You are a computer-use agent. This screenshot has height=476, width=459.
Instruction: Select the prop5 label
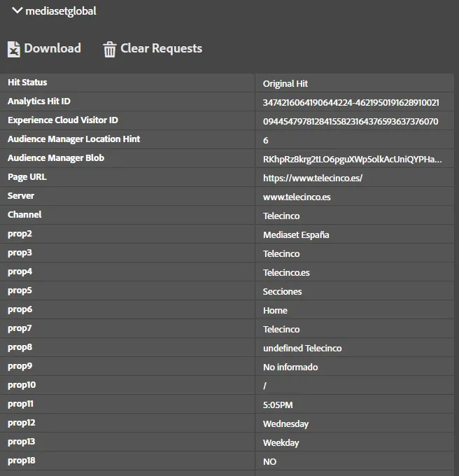20,290
